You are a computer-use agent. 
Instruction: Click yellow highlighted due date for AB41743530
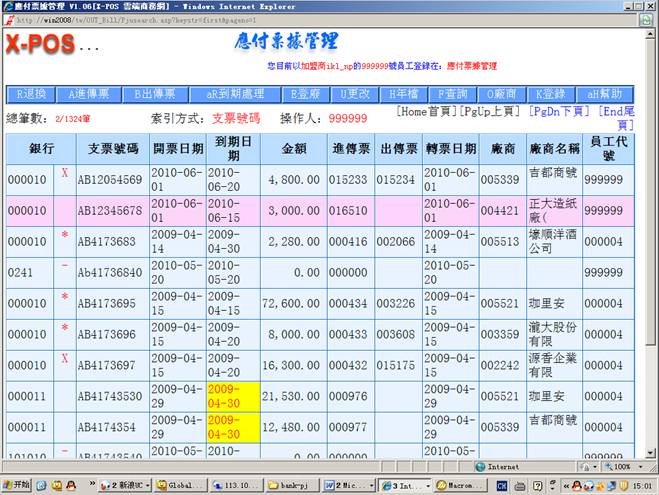229,396
